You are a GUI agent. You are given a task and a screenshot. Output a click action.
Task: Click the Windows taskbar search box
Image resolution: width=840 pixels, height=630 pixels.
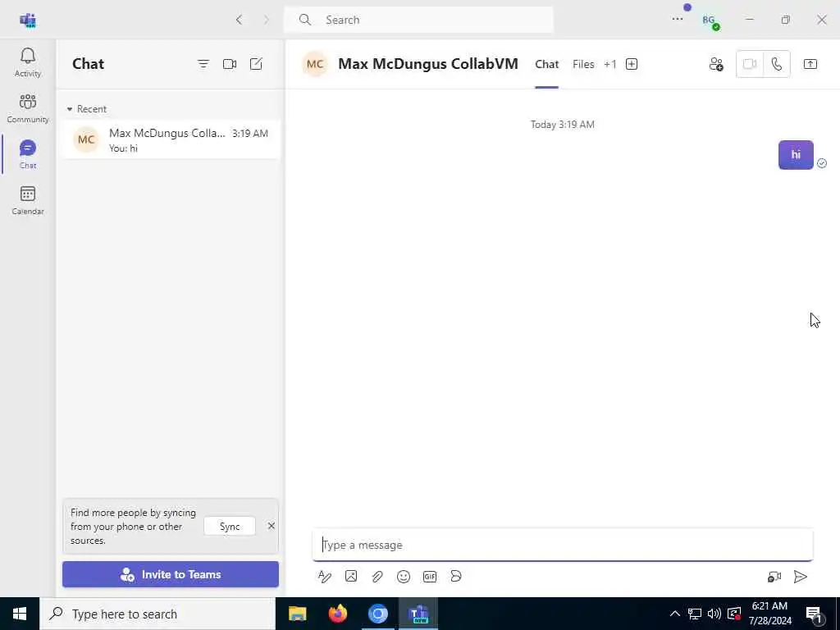157,614
